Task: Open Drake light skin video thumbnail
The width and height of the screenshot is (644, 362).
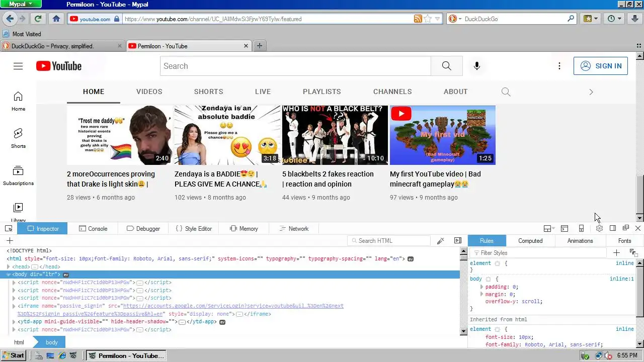Action: (119, 135)
